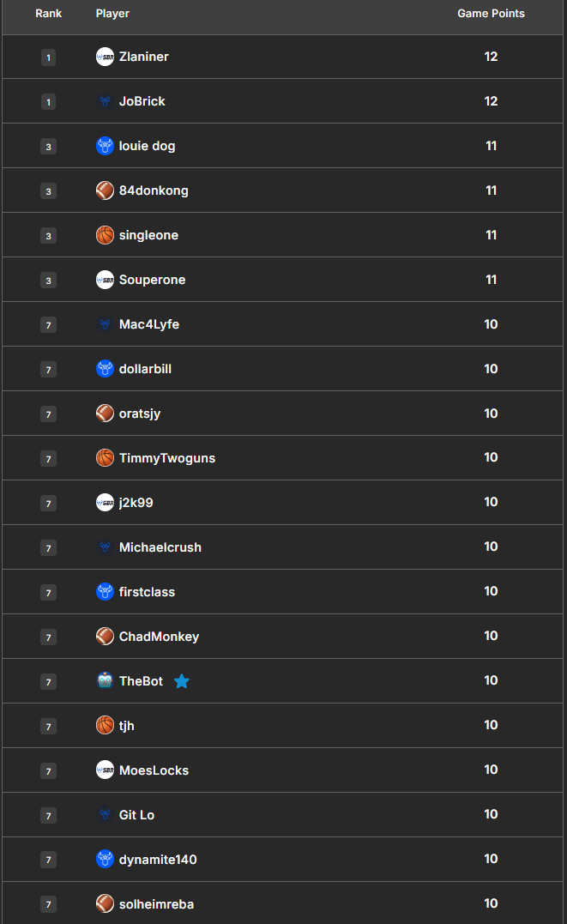Click the blue bull avatar beside louie dog

pyautogui.click(x=105, y=146)
